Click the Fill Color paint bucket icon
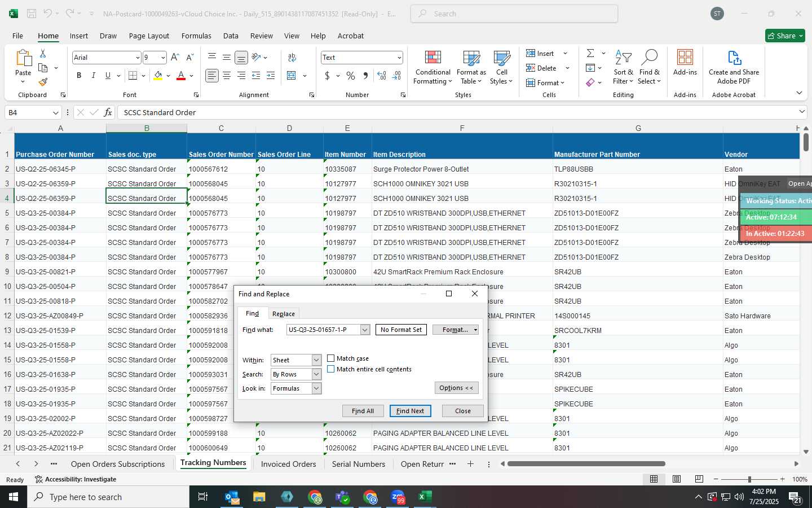 point(158,76)
